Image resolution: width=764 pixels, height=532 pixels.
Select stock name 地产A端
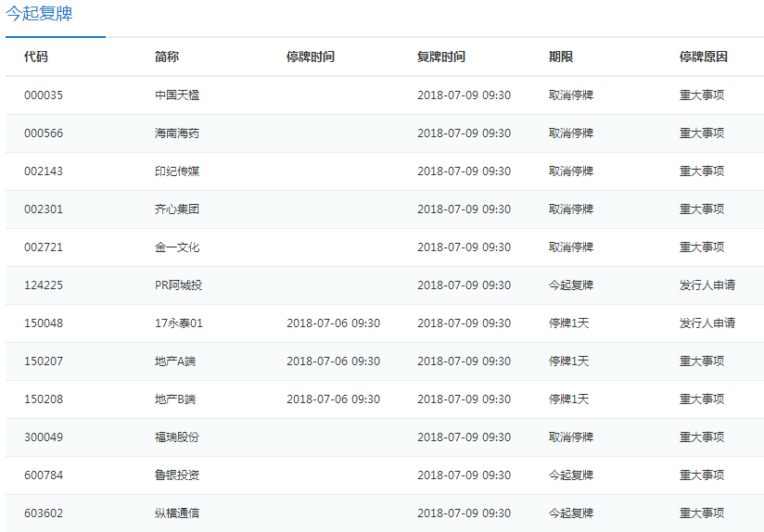pyautogui.click(x=175, y=361)
